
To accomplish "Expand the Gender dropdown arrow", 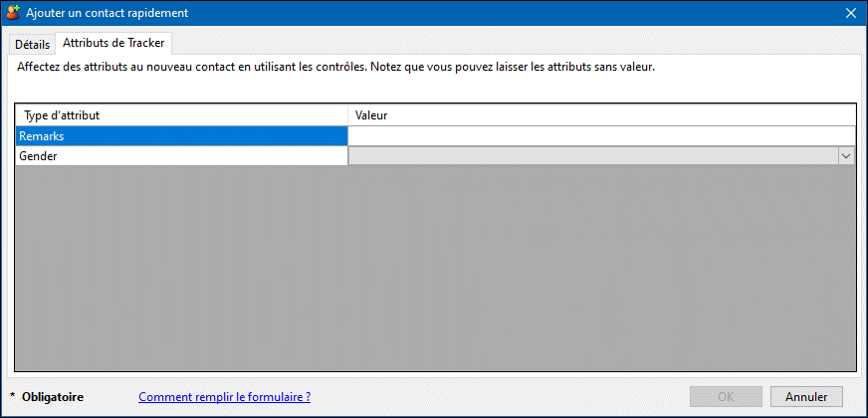I will click(846, 156).
